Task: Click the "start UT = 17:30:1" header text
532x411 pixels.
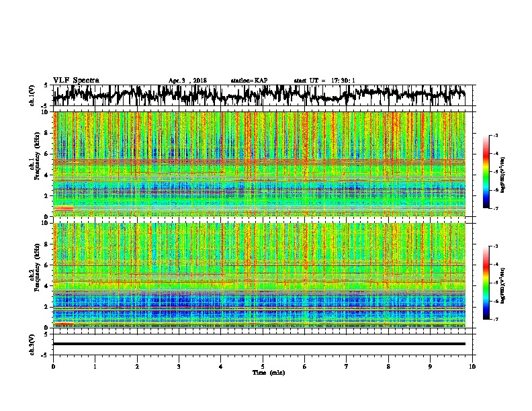Action: (x=324, y=81)
